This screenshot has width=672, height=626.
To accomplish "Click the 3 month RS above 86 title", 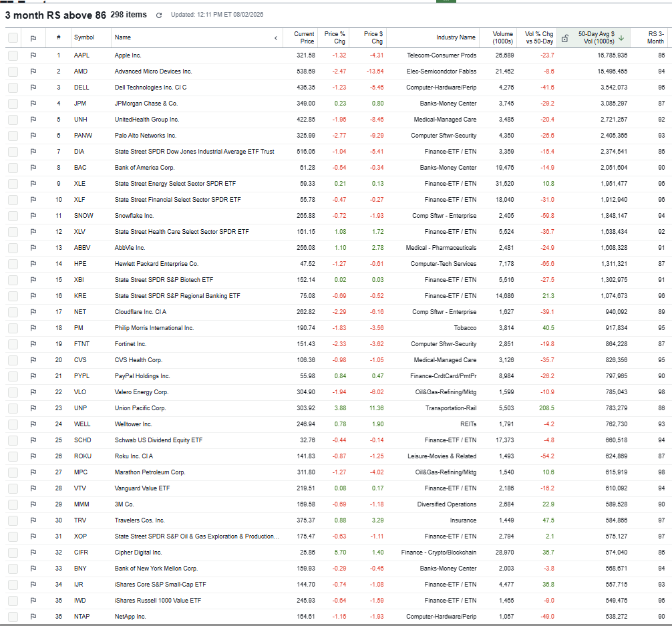I will (x=55, y=15).
